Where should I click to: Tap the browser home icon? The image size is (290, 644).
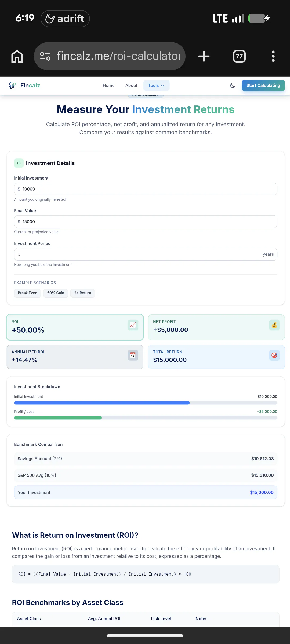click(x=17, y=56)
